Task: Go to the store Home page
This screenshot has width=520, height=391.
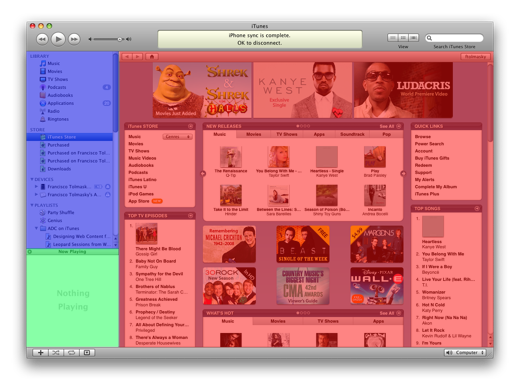Action: pos(152,57)
